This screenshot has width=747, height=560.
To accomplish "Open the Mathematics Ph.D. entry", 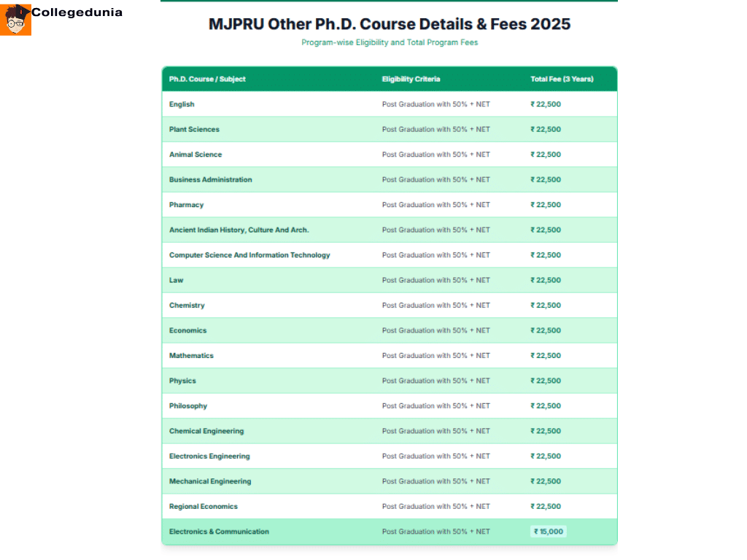I will point(191,356).
